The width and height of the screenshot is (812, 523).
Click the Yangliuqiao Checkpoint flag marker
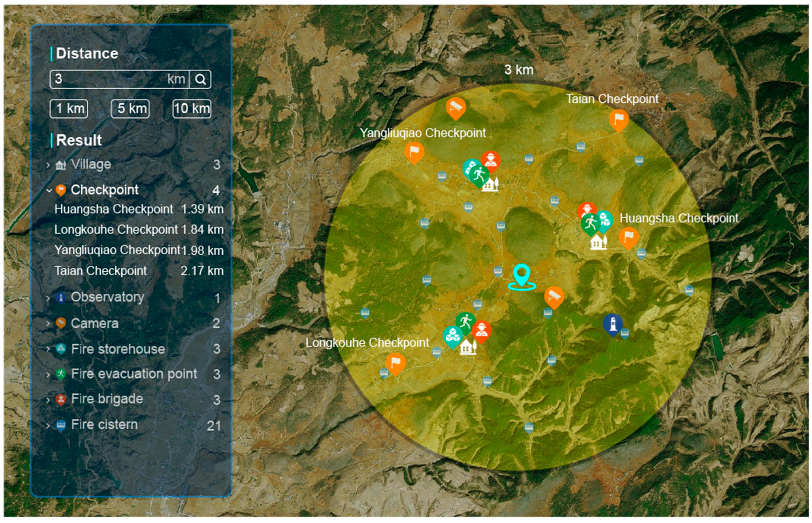[x=414, y=151]
